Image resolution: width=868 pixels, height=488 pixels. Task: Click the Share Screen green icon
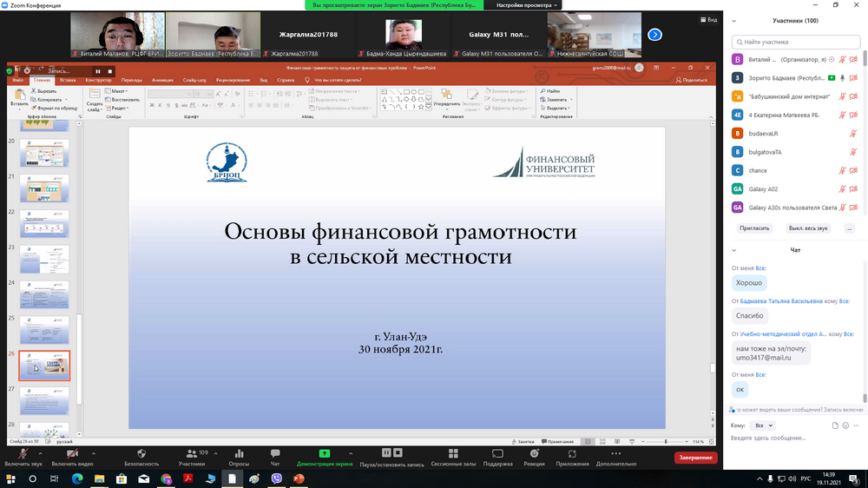pyautogui.click(x=325, y=453)
